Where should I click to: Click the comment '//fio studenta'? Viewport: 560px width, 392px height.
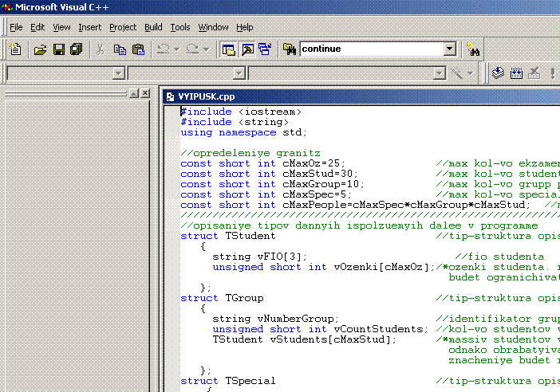[x=499, y=257]
